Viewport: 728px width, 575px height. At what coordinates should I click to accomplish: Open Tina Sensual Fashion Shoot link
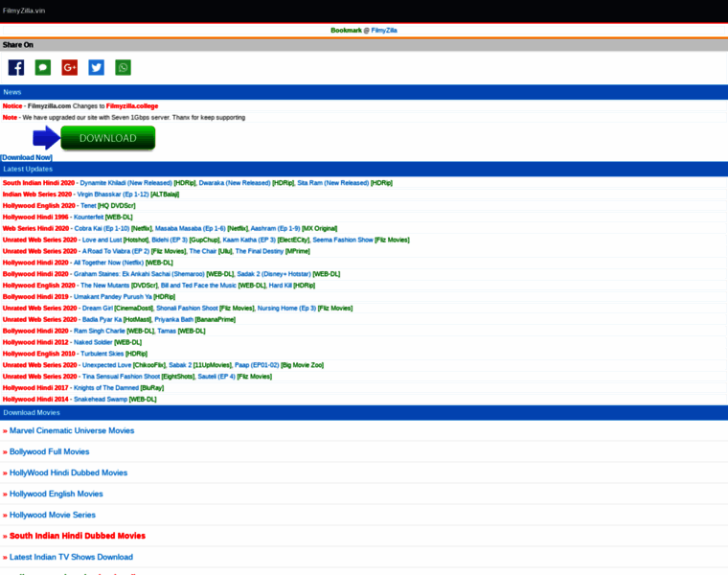(121, 377)
